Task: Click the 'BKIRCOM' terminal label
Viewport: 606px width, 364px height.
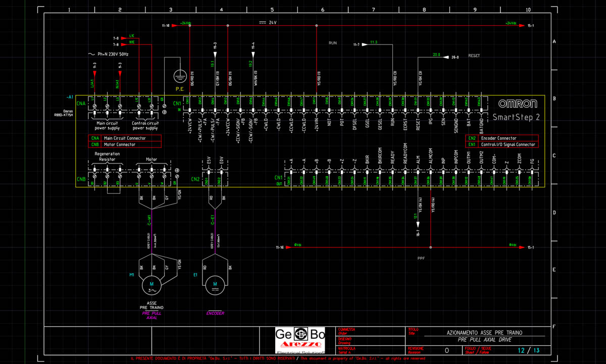Action: coord(380,154)
